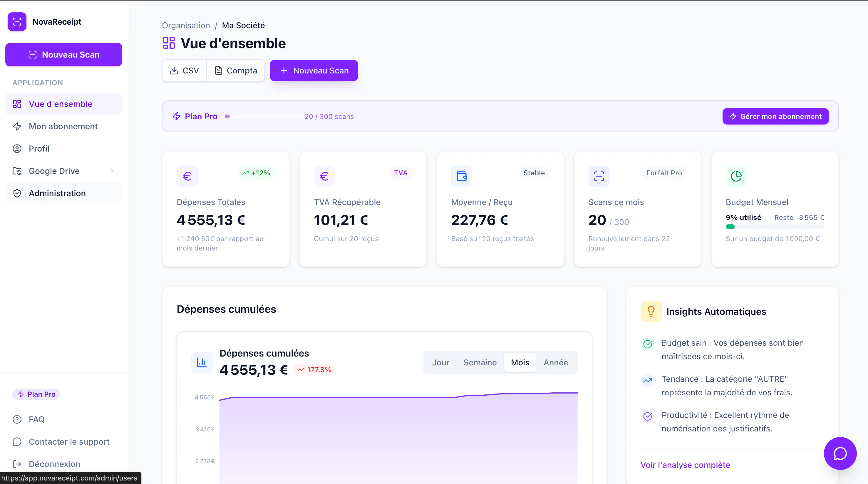The width and height of the screenshot is (868, 484).
Task: Select the Mois chart range
Action: [520, 362]
